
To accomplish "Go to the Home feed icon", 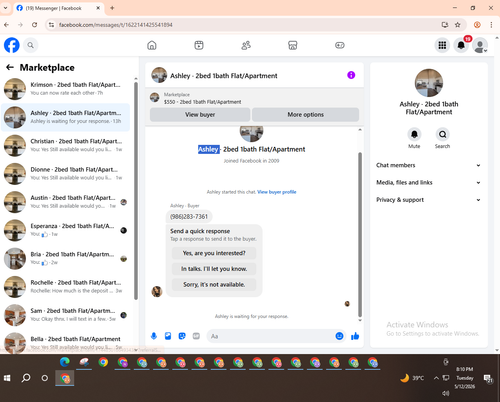I will (x=152, y=45).
